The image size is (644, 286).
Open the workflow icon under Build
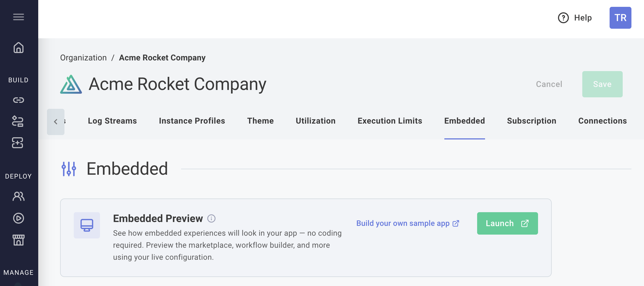(x=18, y=121)
